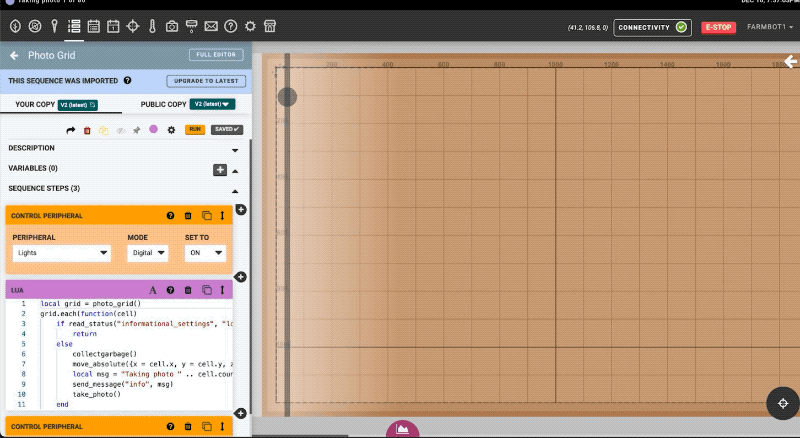Screen dimensions: 800x438
Task: Open the Shop storefront icon
Action: (270, 26)
